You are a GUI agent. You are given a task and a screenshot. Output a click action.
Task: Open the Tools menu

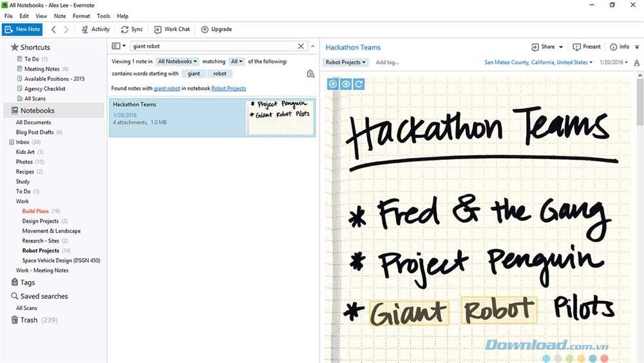pos(103,16)
